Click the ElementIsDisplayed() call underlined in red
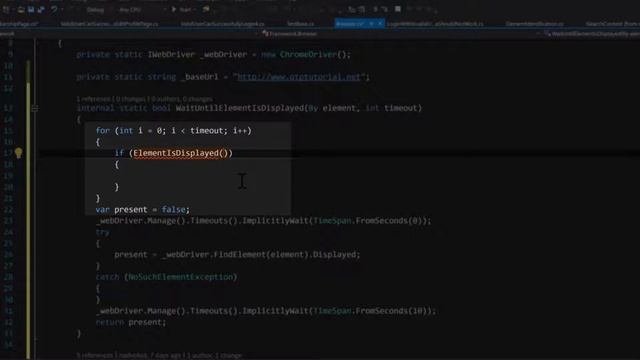The height and width of the screenshot is (360, 640). [180, 153]
